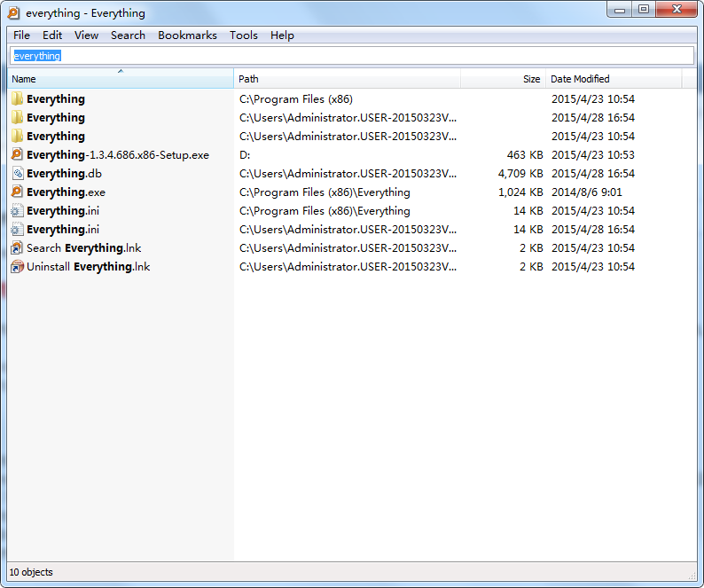Open the View menu
704x588 pixels.
pyautogui.click(x=86, y=35)
